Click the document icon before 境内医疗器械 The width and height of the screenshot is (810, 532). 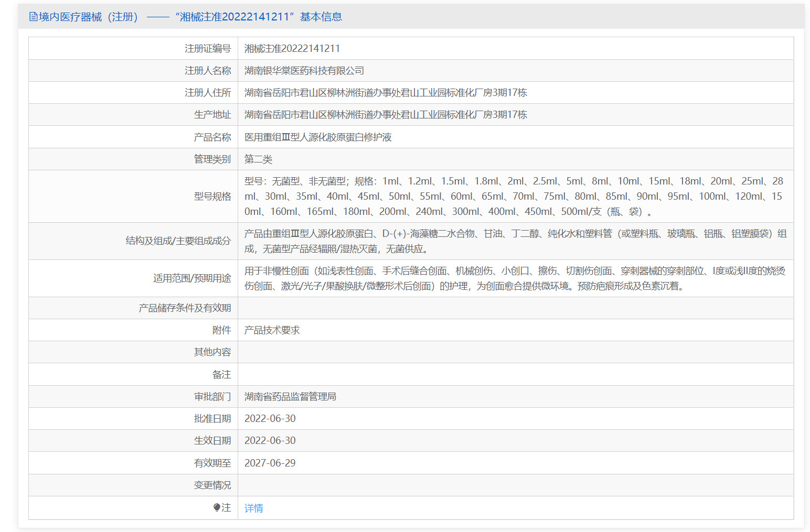click(x=33, y=17)
